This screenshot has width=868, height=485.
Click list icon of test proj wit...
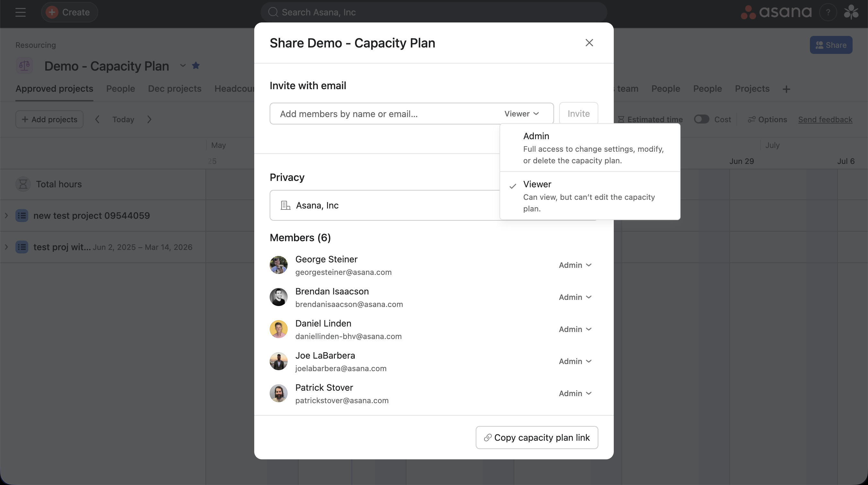(x=22, y=247)
